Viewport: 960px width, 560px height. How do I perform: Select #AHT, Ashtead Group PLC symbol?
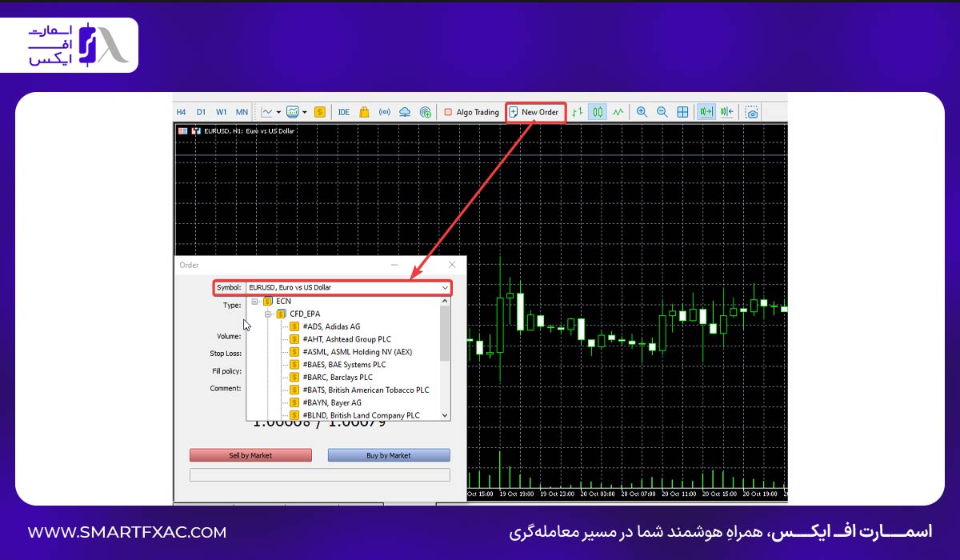coord(340,339)
